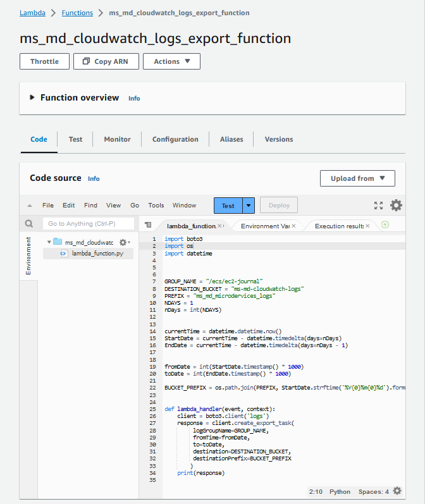Open the Tools menu
425x504 pixels.
tap(156, 205)
